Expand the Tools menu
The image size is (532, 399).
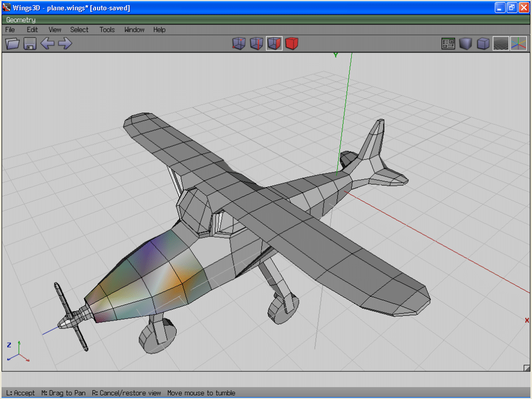107,30
